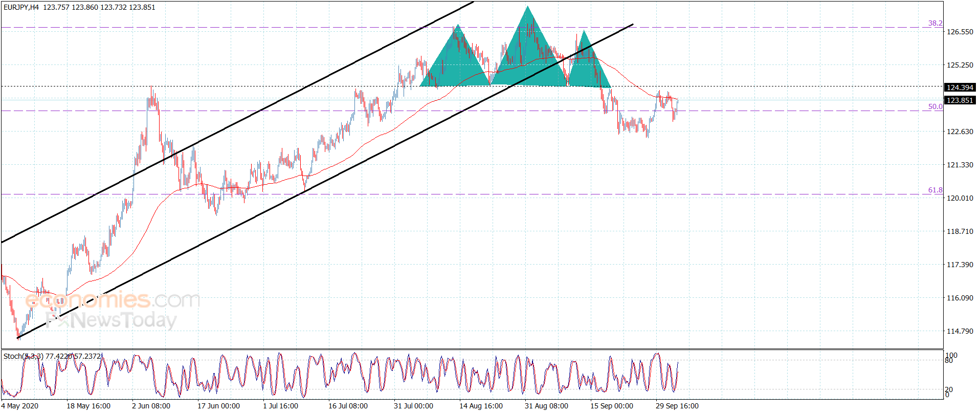
Task: Select the 124.394 price label
Action: [960, 88]
